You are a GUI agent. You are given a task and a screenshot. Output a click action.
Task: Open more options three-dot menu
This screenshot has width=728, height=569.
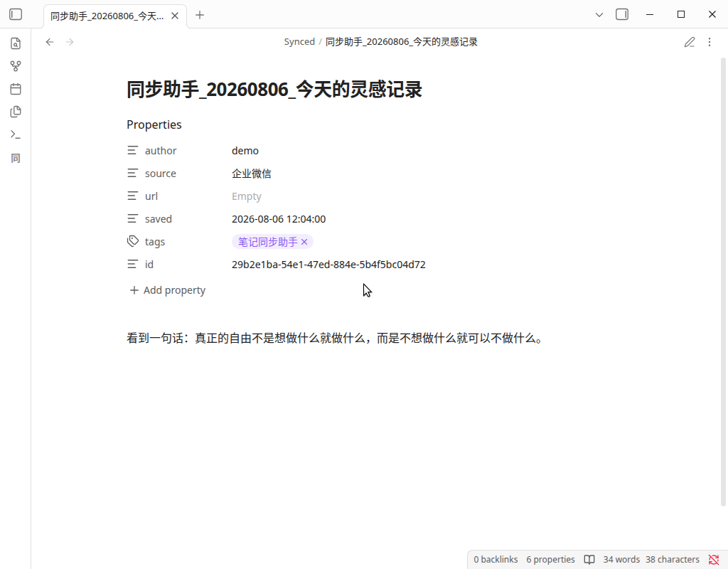[710, 42]
